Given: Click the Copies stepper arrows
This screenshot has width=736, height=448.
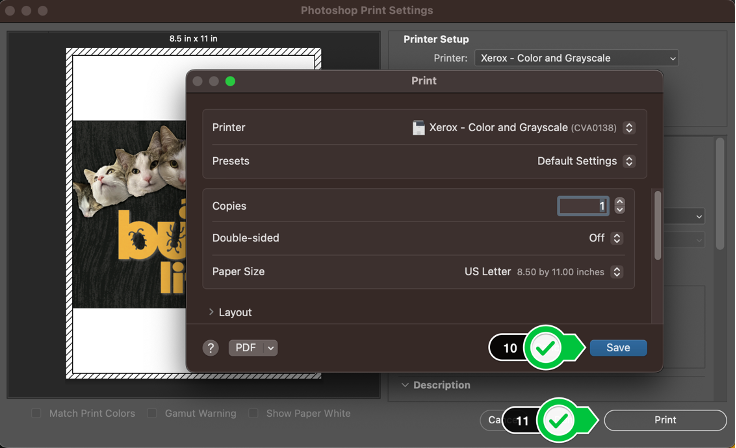Looking at the screenshot, I should click(620, 205).
